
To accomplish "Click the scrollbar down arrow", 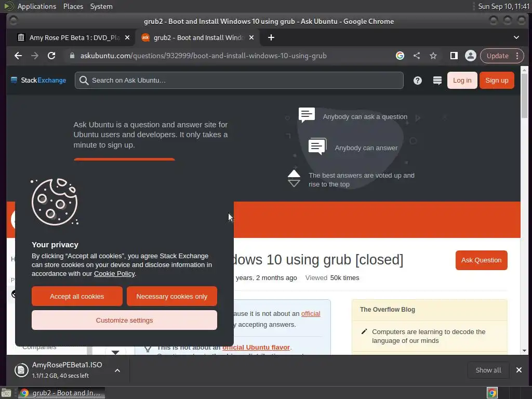I will [x=524, y=351].
